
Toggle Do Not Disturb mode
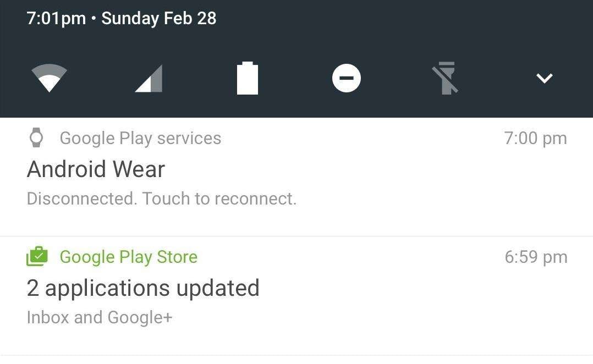click(347, 78)
